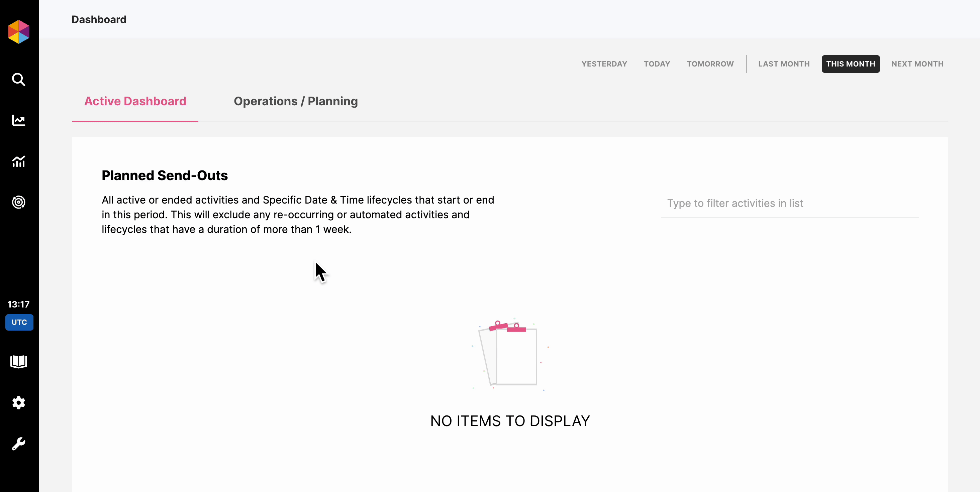Open the target audience sidebar icon
Screen dimensions: 980x492
[19, 202]
